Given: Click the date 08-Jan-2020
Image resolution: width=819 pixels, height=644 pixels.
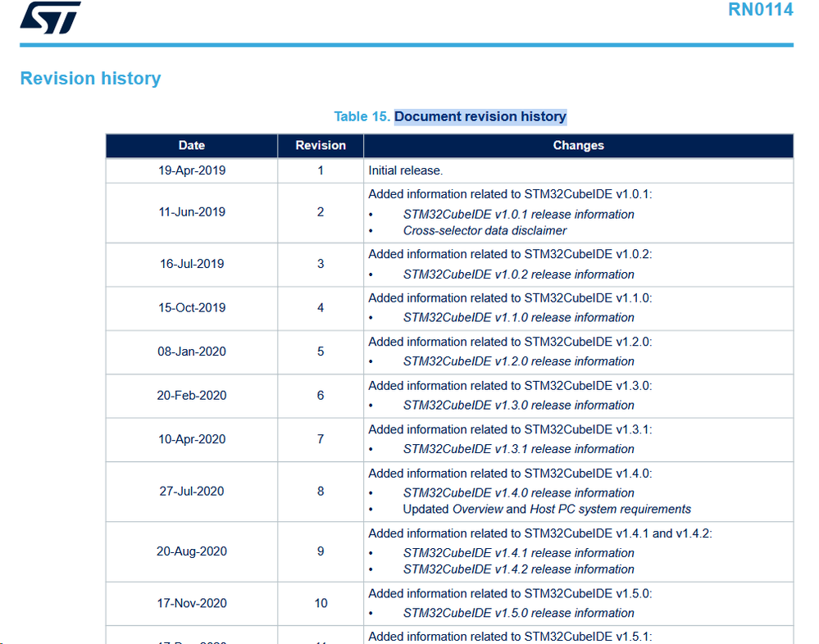Looking at the screenshot, I should (x=192, y=351).
